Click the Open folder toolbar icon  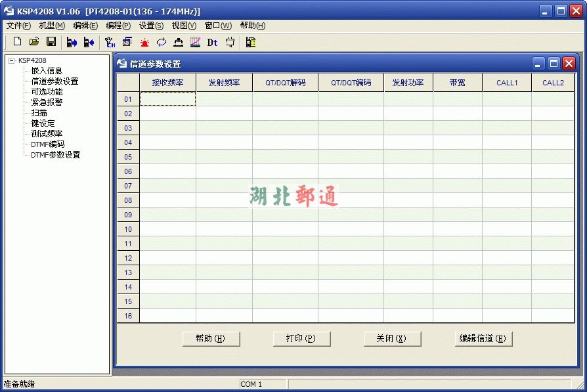(34, 42)
